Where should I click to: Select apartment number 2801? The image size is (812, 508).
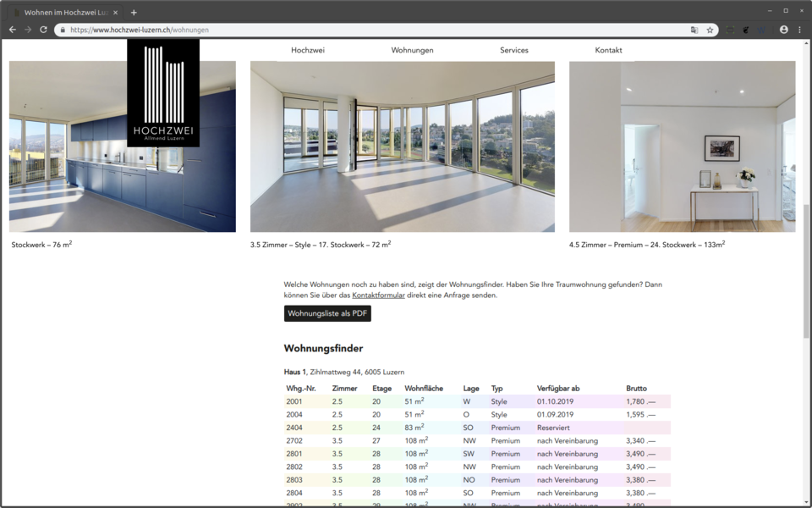click(x=294, y=454)
